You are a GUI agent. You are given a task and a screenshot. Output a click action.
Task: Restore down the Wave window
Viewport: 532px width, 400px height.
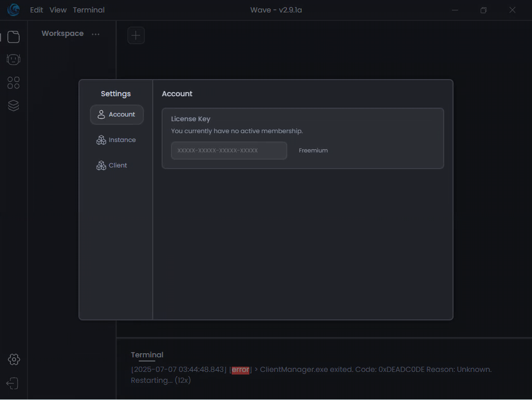tap(484, 10)
